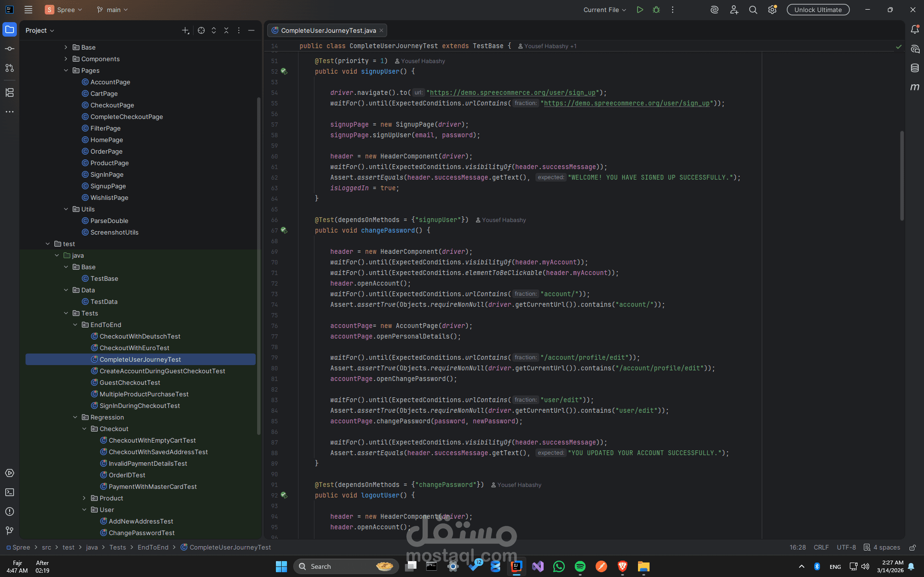The image size is (924, 577).
Task: Open the Terminal tool window
Action: (x=10, y=492)
